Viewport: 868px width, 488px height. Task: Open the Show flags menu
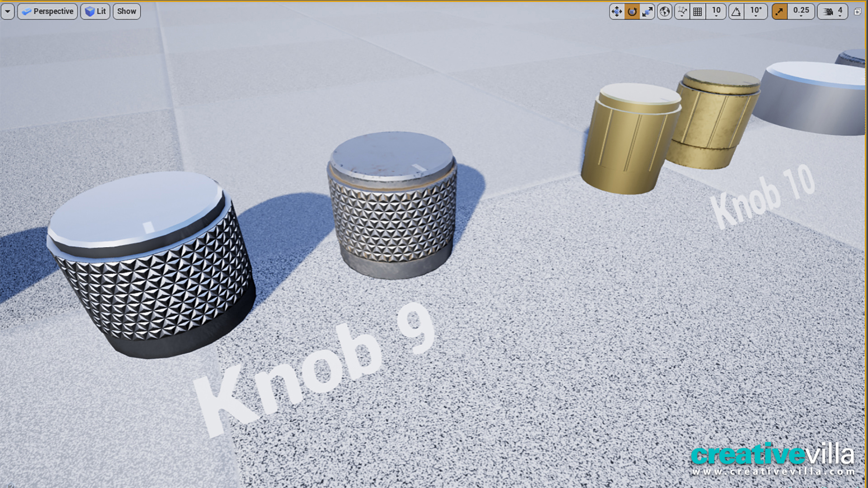point(127,12)
